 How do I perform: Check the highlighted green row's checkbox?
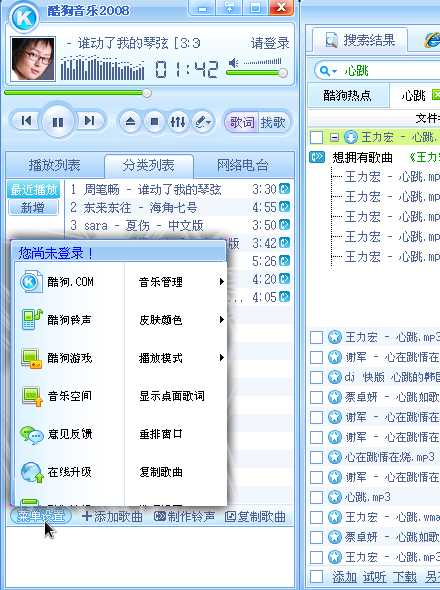point(316,137)
